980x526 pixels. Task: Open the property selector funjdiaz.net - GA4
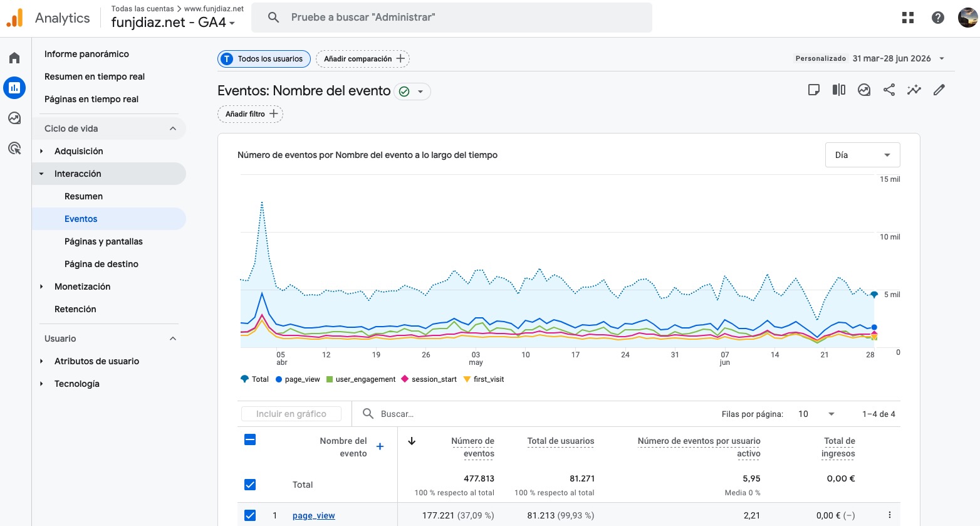point(173,23)
